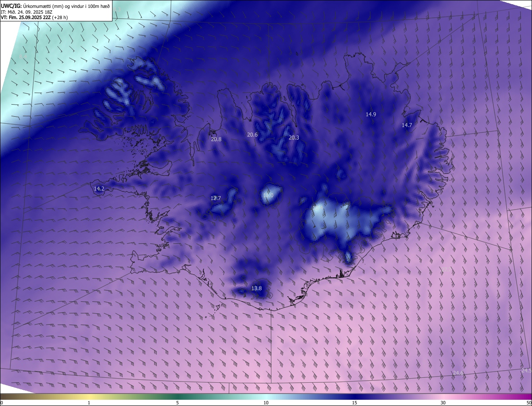Click colorbar tick label 1
532x406 pixels.
point(89,403)
